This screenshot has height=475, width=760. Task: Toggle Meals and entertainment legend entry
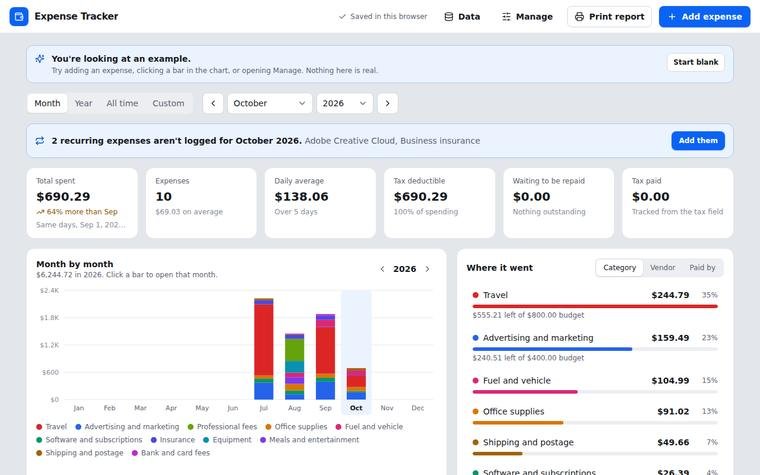[310, 440]
